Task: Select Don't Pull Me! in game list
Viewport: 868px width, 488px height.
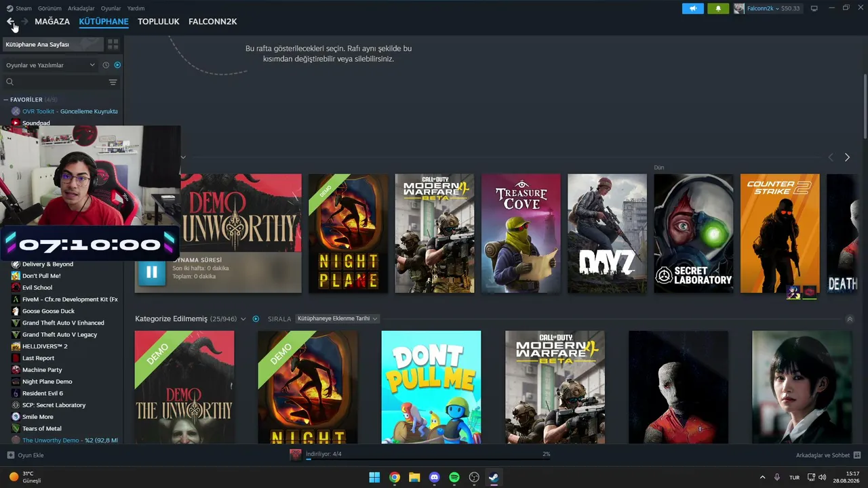Action: click(x=41, y=276)
